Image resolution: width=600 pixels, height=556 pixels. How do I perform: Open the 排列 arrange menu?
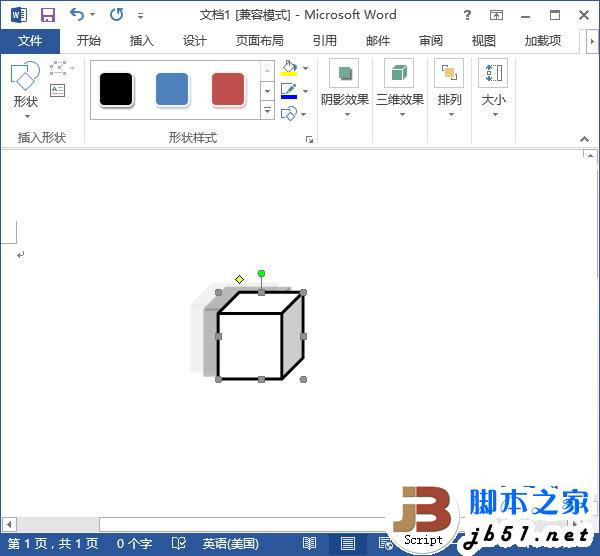coord(449,88)
